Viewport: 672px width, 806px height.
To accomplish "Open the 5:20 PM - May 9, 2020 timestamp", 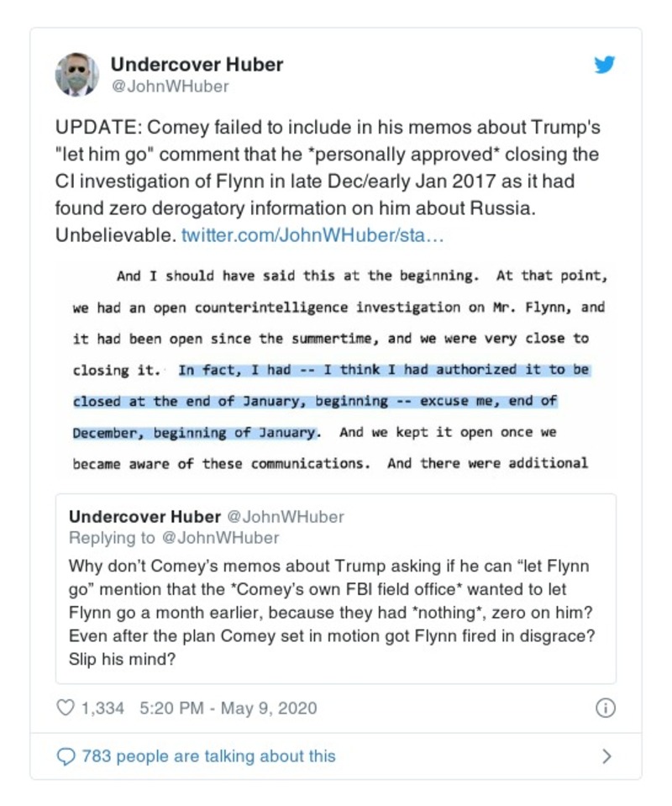I will click(228, 709).
